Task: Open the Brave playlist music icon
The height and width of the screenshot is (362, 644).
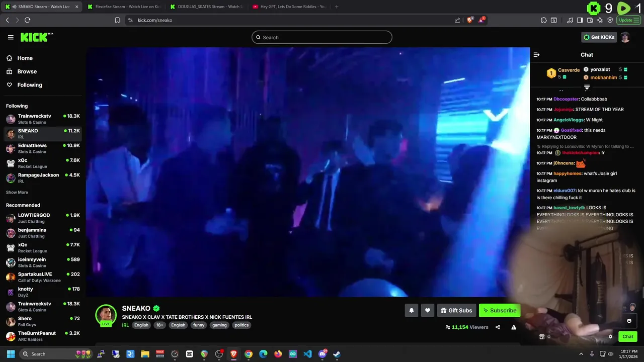Action: click(570, 20)
